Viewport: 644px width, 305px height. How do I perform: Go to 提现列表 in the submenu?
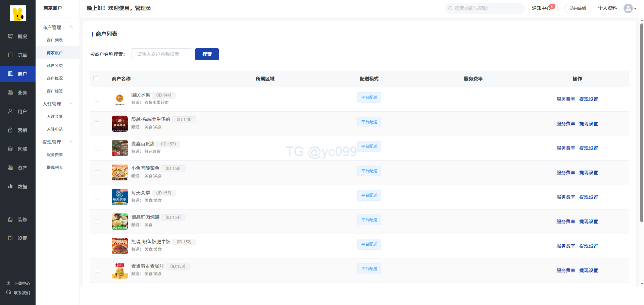coord(55,168)
